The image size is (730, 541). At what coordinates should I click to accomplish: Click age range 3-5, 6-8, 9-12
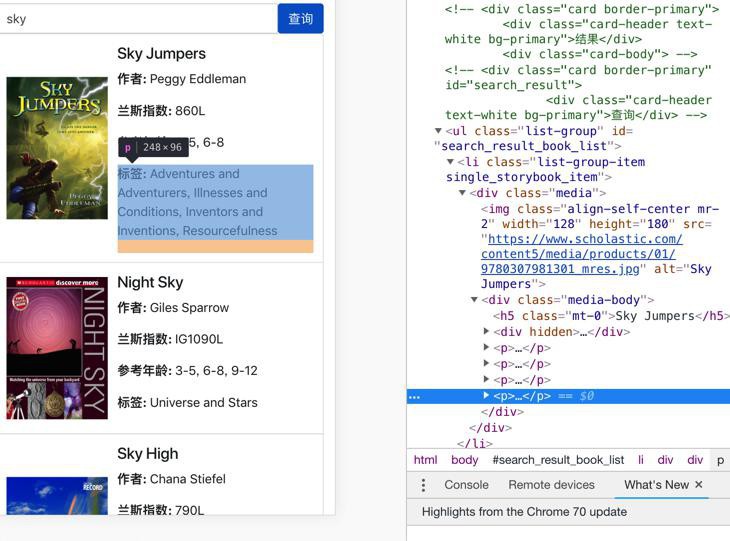pyautogui.click(x=216, y=371)
